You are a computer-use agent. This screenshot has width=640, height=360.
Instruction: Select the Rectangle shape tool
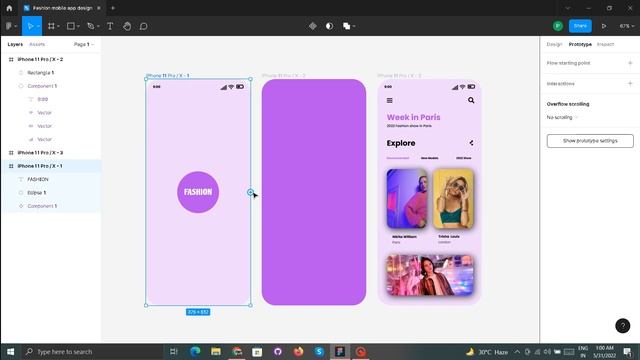coord(71,26)
